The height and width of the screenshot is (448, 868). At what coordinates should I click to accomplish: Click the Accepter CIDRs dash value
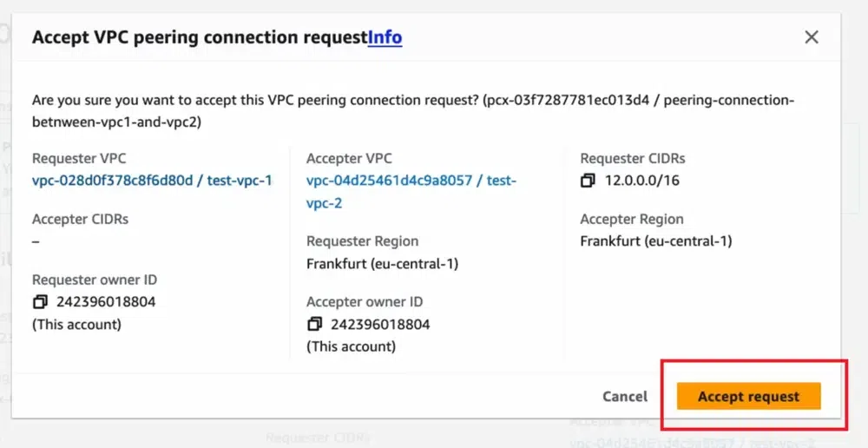(x=36, y=240)
